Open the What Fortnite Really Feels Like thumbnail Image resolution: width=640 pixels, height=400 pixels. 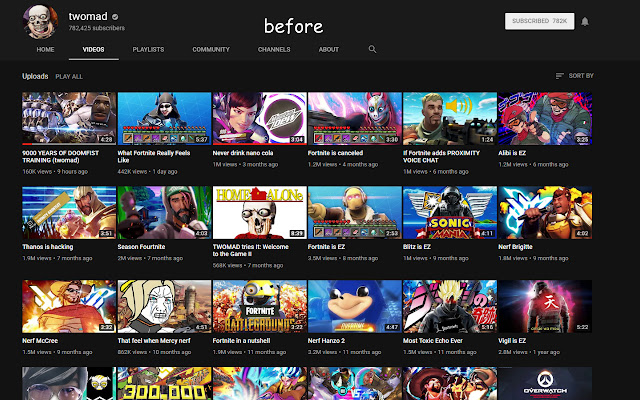coord(164,118)
